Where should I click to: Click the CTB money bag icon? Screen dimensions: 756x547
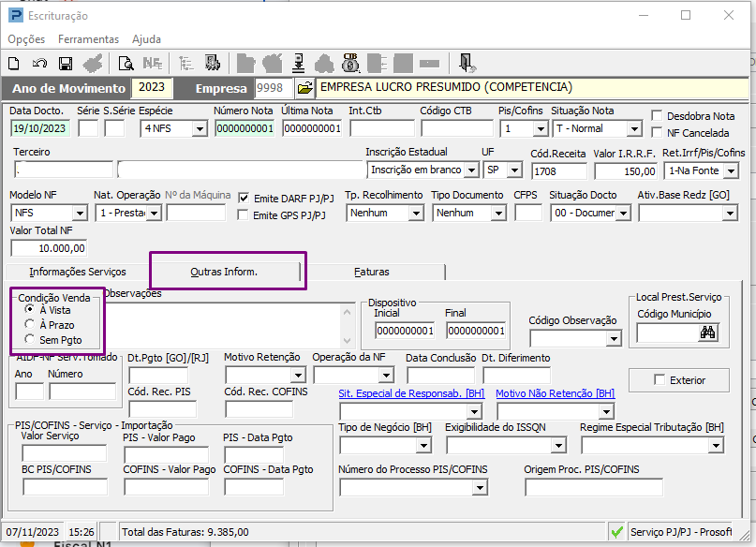tap(351, 64)
